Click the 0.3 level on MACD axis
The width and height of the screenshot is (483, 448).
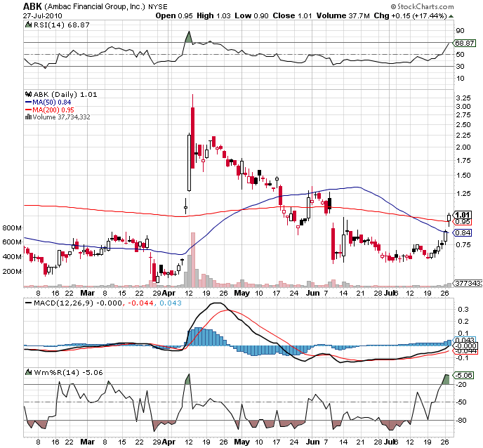pos(463,310)
